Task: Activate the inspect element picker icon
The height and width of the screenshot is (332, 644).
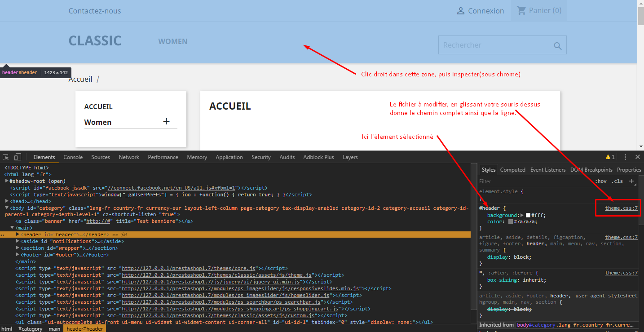Action: 6,157
